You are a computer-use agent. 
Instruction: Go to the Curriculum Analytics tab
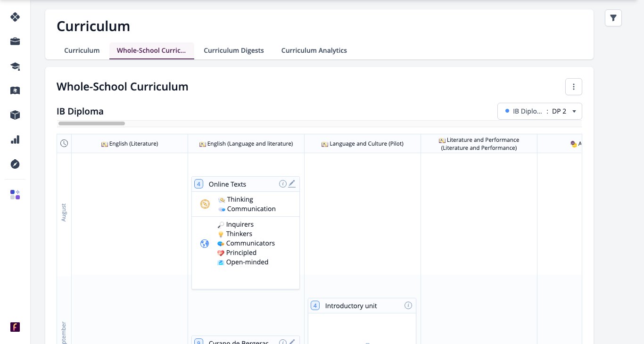(314, 50)
